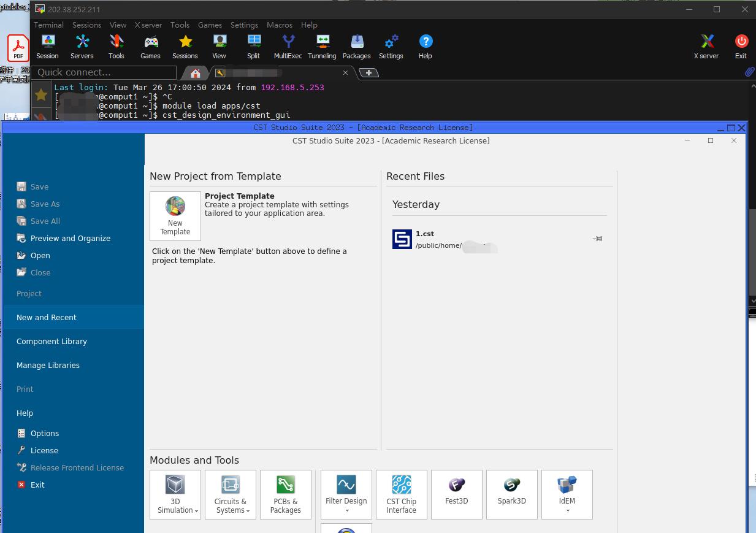Open the Circuits & Systems module
The width and height of the screenshot is (756, 533).
pos(231,494)
